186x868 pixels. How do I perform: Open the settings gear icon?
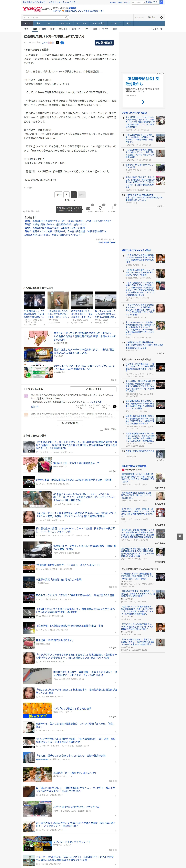[x=161, y=18]
